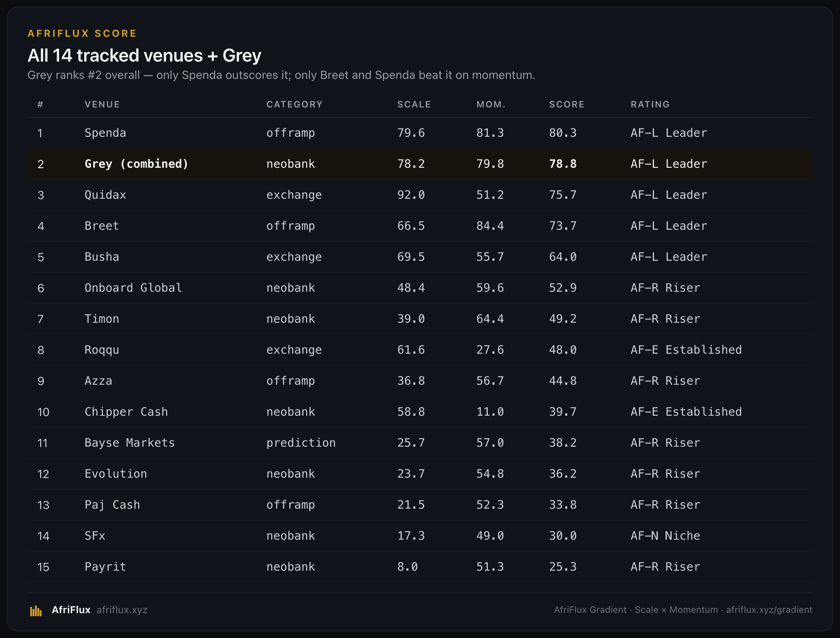Select the Evolution venue name
The height and width of the screenshot is (638, 840).
pos(116,474)
